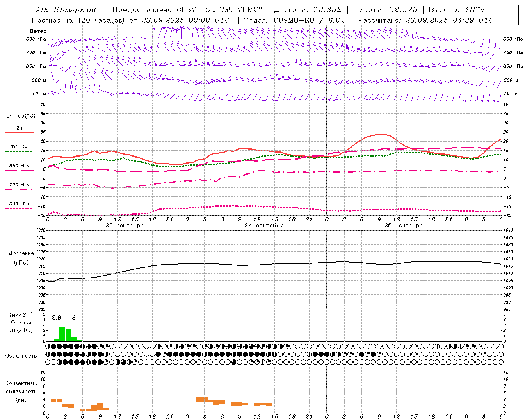Click the 'Осадки' precipitation label
The width and height of the screenshot is (525, 420).
[x=21, y=322]
